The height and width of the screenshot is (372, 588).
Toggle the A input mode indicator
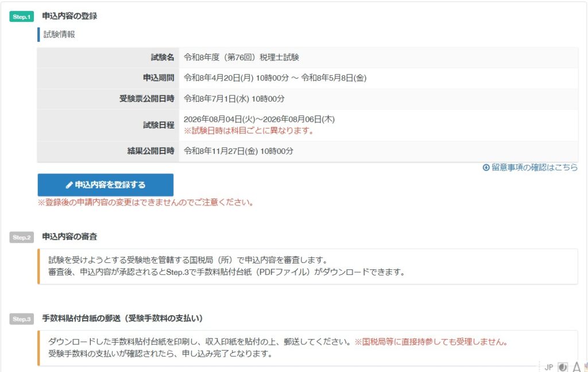tap(576, 367)
